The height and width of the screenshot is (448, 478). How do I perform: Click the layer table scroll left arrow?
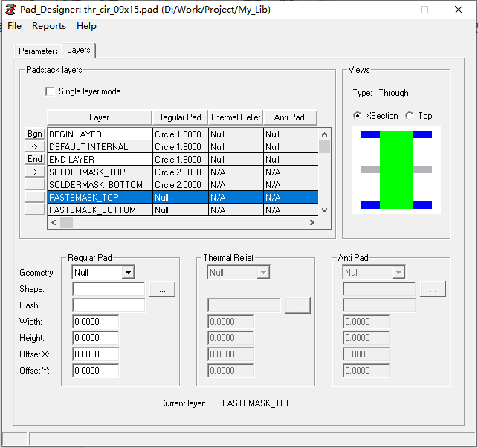pyautogui.click(x=54, y=222)
